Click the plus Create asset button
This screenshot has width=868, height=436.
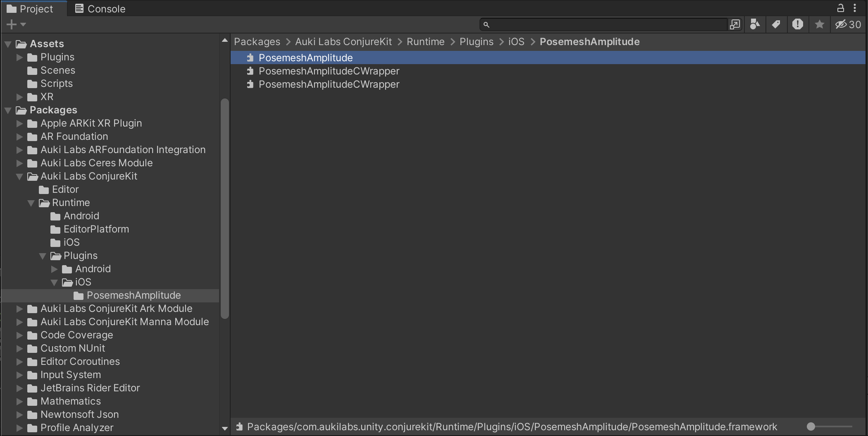[16, 24]
